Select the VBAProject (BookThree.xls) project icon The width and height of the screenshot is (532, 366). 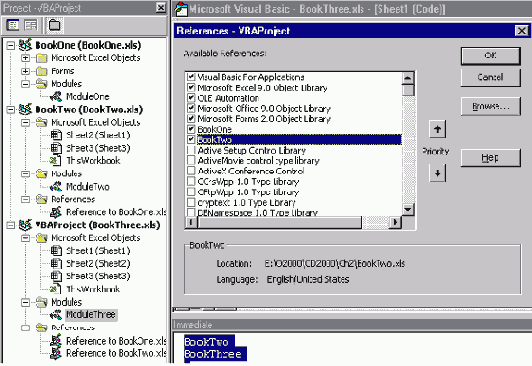tap(25, 225)
